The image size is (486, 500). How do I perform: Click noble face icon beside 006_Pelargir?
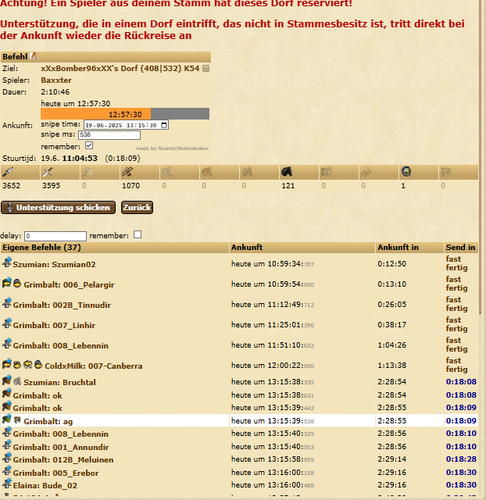coord(17,284)
